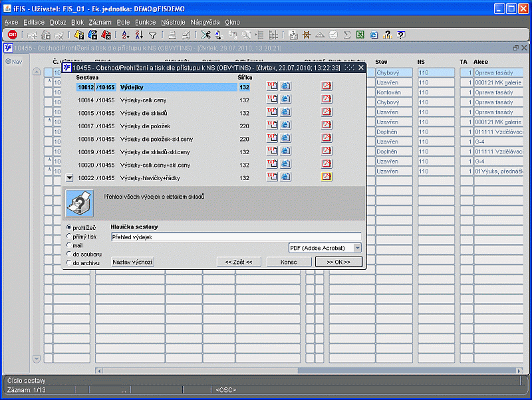This screenshot has height=400, width=532.
Task: Click the Nav button in left panel
Action: [x=14, y=62]
